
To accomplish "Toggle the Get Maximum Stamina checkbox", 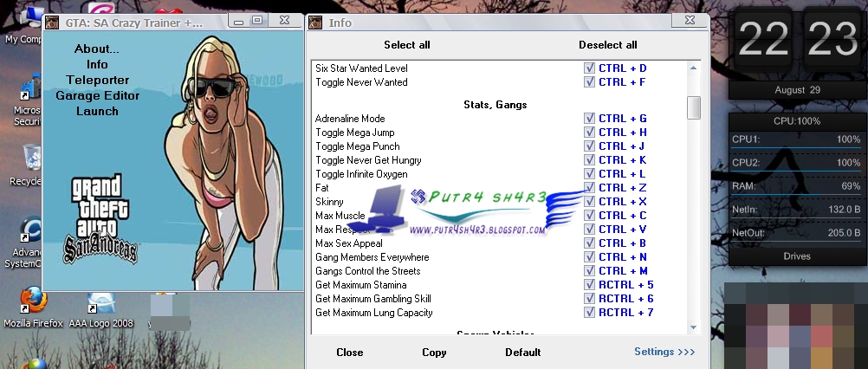I will pos(589,285).
